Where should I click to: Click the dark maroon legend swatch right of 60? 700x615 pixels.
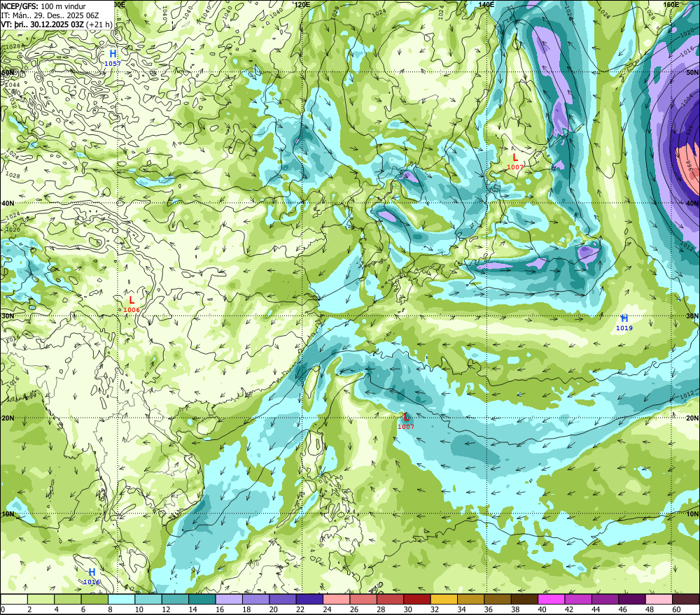click(686, 599)
